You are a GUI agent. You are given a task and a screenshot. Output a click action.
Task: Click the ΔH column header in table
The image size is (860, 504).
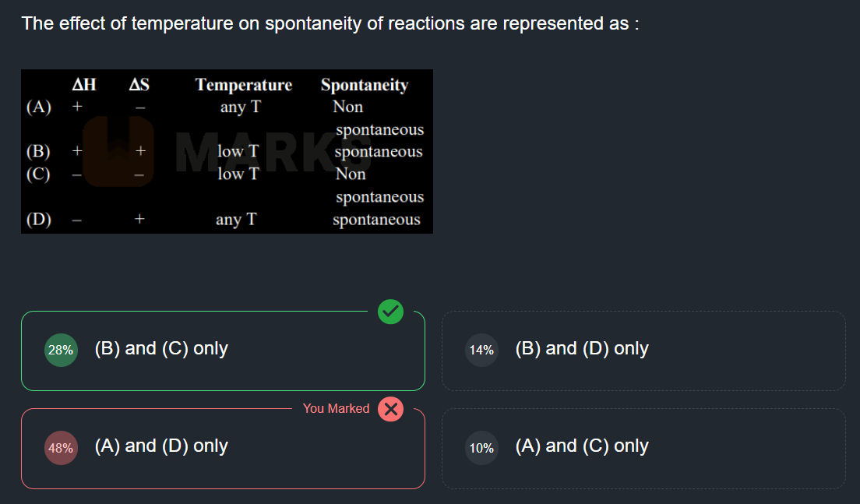coord(84,84)
